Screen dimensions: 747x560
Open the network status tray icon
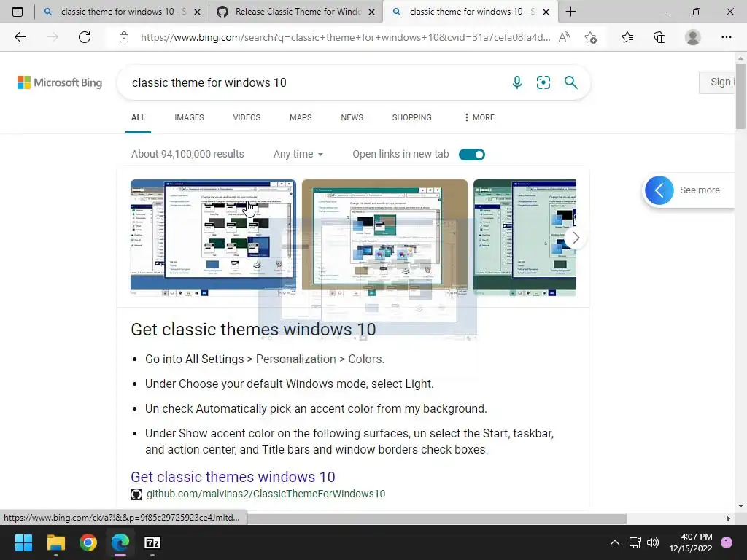pos(635,542)
